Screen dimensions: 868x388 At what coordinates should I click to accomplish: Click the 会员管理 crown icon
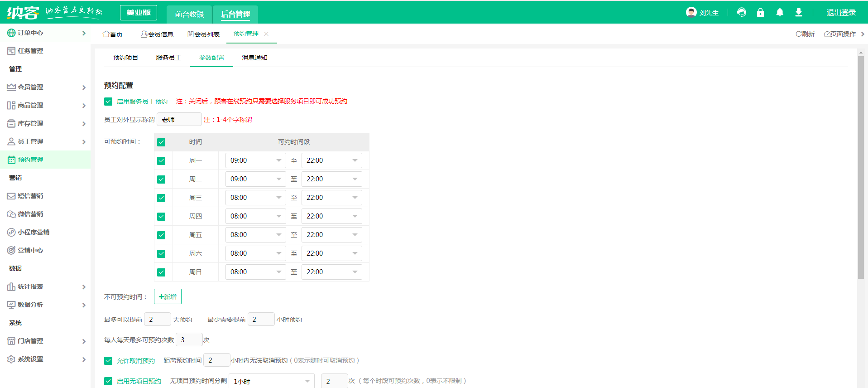[11, 87]
